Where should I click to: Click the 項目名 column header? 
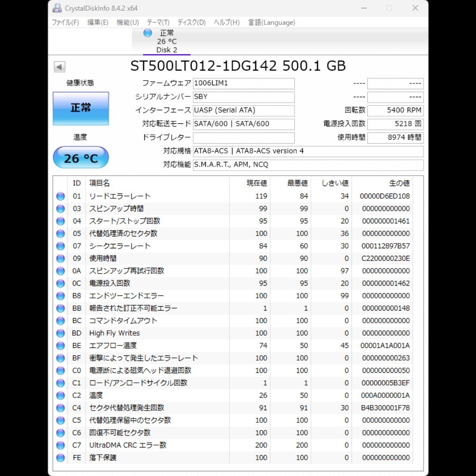click(x=157, y=183)
